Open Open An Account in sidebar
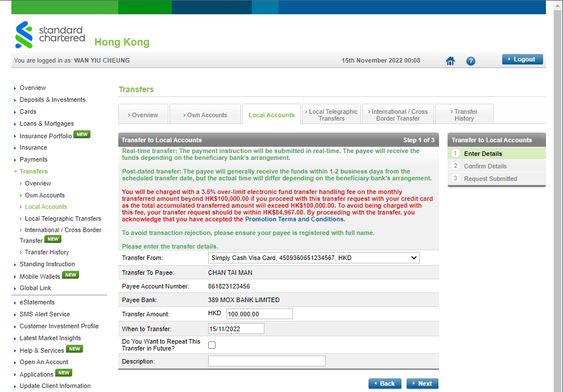Screen dimensions: 563x392 click(x=44, y=362)
